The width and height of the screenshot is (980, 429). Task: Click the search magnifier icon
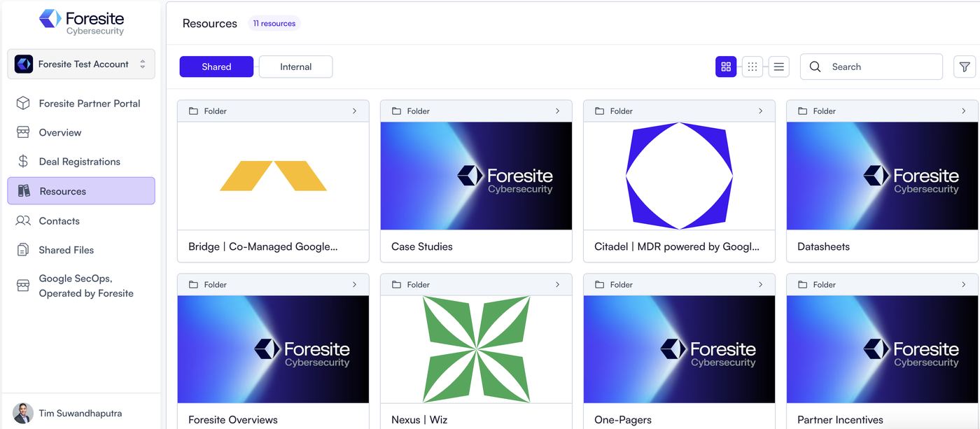point(815,66)
